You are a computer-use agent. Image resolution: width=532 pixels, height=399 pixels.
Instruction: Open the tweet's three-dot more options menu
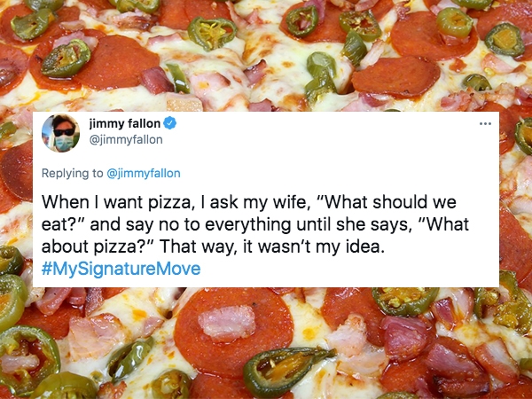click(x=484, y=124)
